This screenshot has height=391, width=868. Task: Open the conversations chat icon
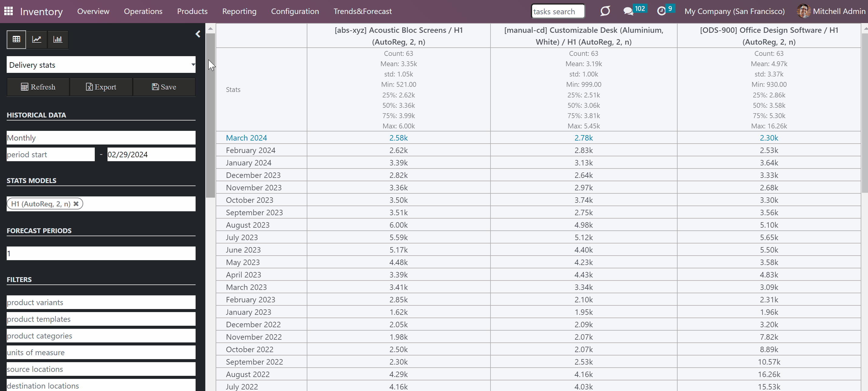tap(628, 11)
